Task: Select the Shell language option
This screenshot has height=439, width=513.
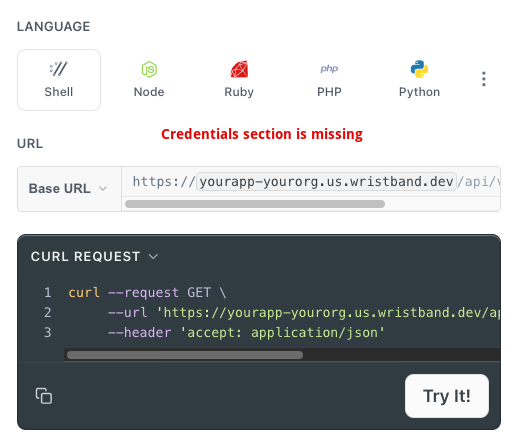Action: (59, 80)
